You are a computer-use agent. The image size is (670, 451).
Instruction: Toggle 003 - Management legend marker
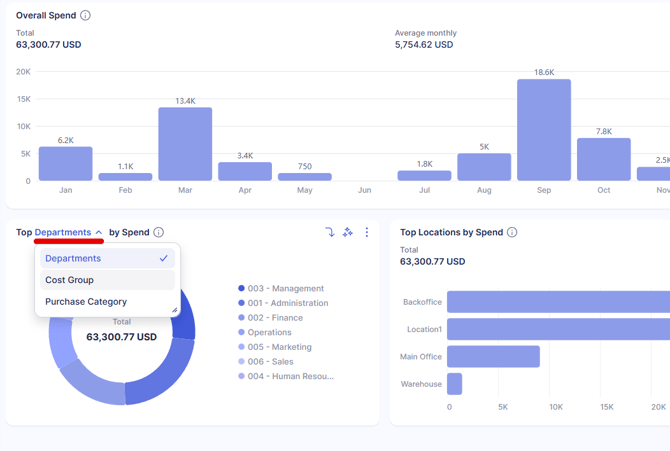pyautogui.click(x=241, y=289)
